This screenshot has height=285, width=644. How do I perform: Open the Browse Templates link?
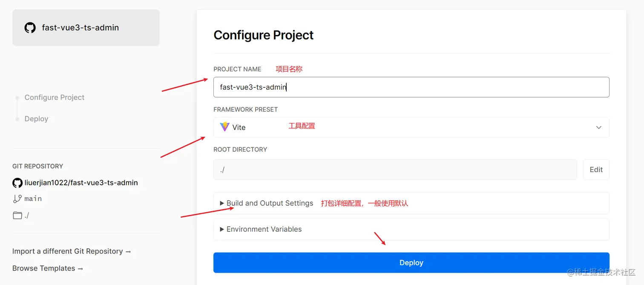click(48, 268)
